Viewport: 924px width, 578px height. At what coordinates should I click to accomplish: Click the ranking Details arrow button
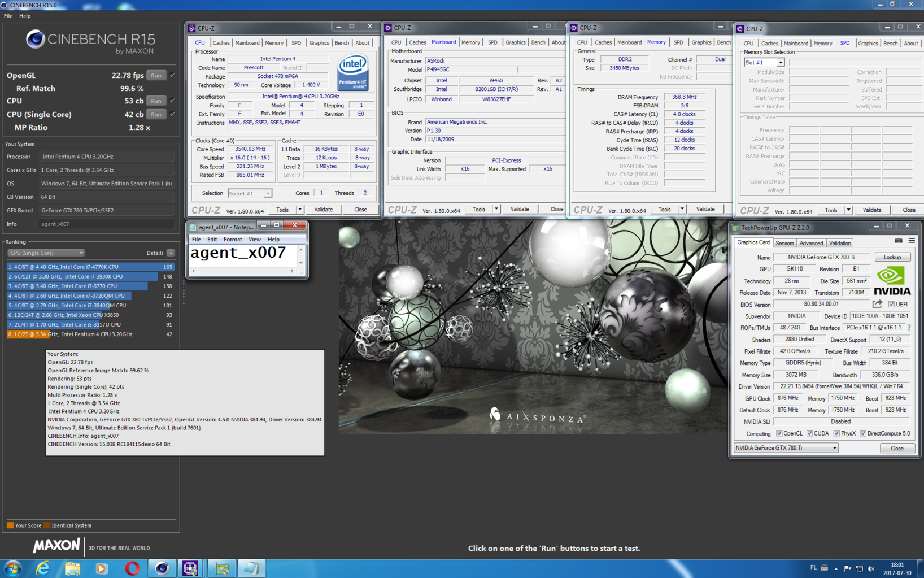(171, 253)
